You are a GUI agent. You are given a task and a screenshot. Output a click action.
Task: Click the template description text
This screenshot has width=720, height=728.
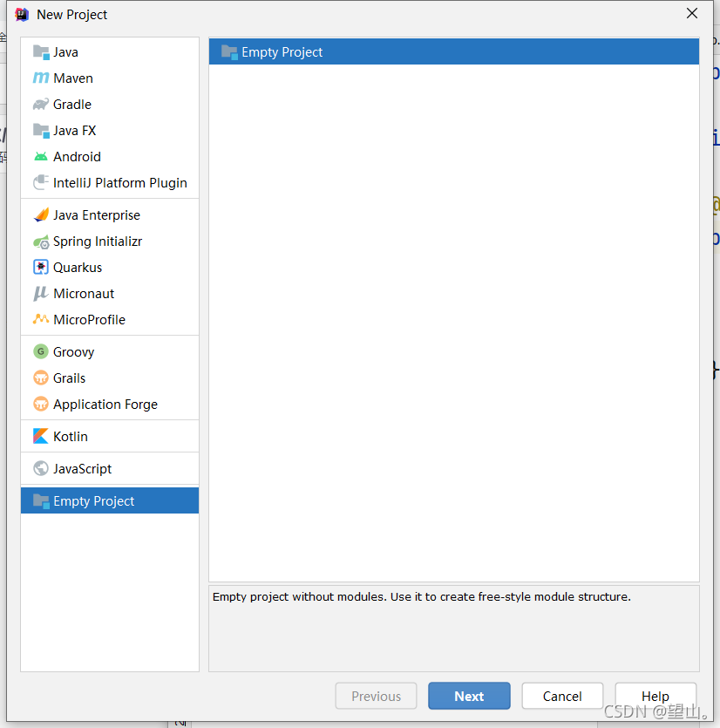point(422,596)
